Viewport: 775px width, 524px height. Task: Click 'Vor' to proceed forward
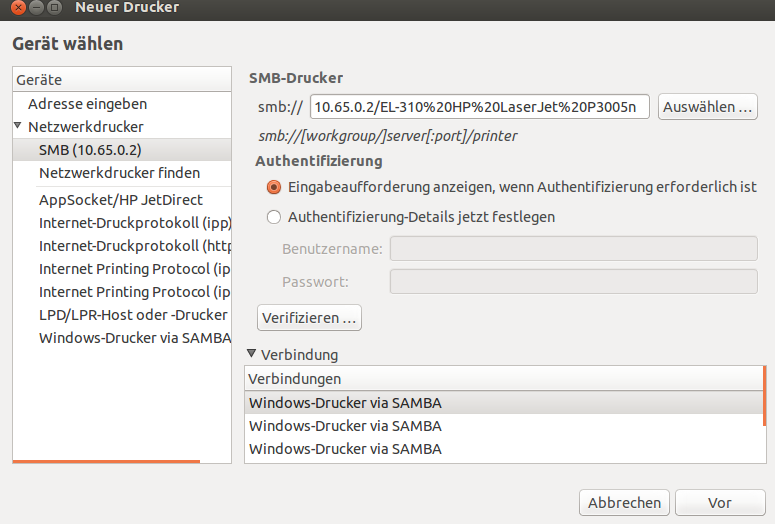point(720,503)
